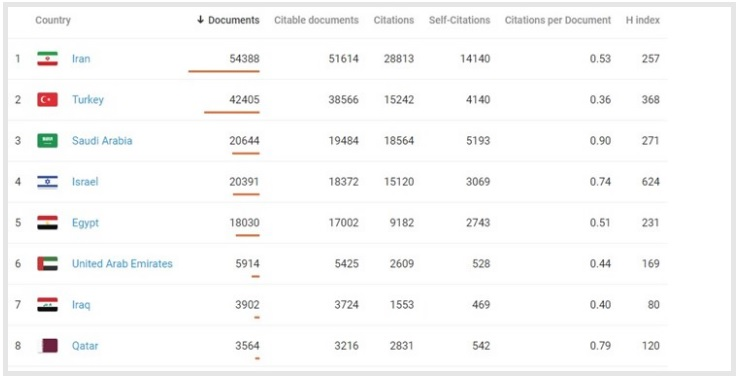Select Iraq citable documents 3724
740x377 pixels.
tap(346, 305)
